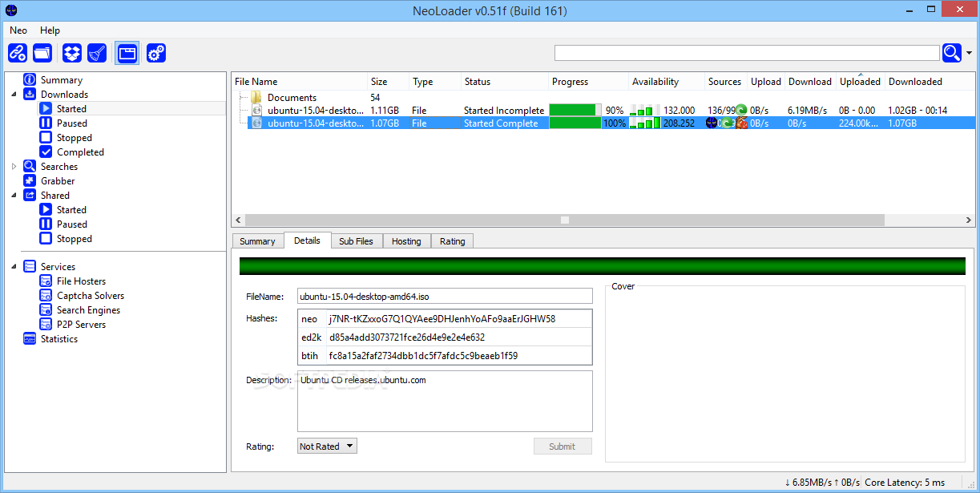980x493 pixels.
Task: Click the FileName input field
Action: point(445,297)
